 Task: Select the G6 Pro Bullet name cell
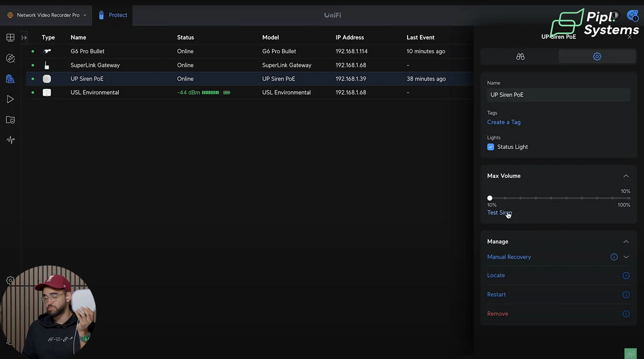pyautogui.click(x=87, y=51)
